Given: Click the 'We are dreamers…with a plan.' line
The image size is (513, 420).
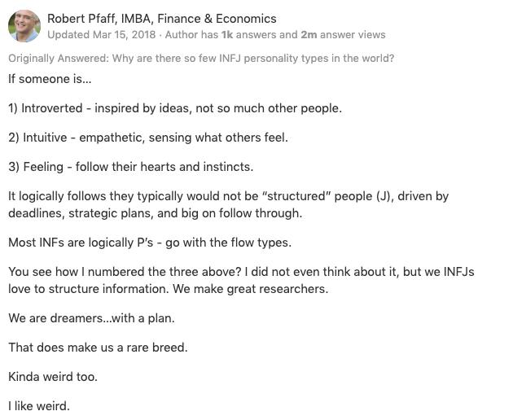Looking at the screenshot, I should [91, 318].
